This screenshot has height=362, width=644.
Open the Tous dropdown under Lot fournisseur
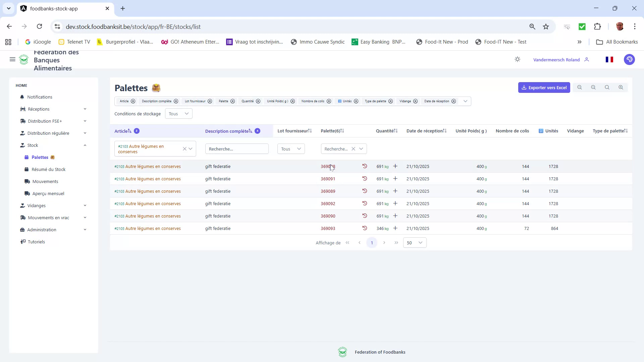(290, 148)
